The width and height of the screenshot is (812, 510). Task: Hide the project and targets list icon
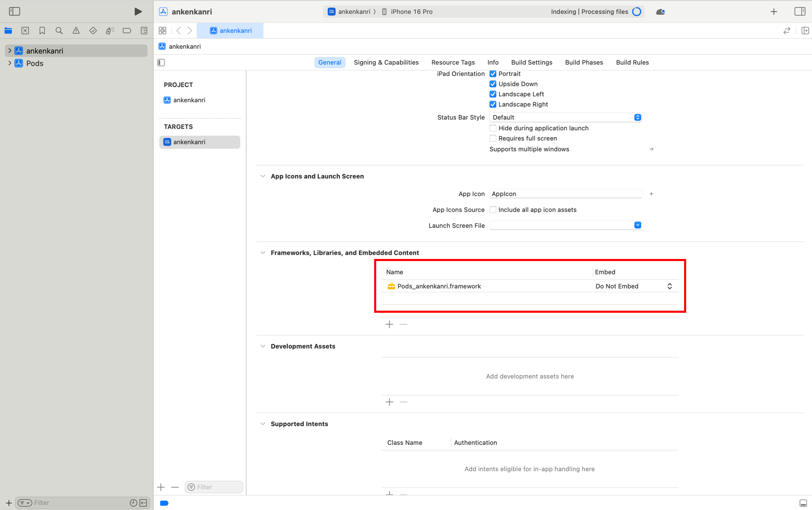(161, 63)
